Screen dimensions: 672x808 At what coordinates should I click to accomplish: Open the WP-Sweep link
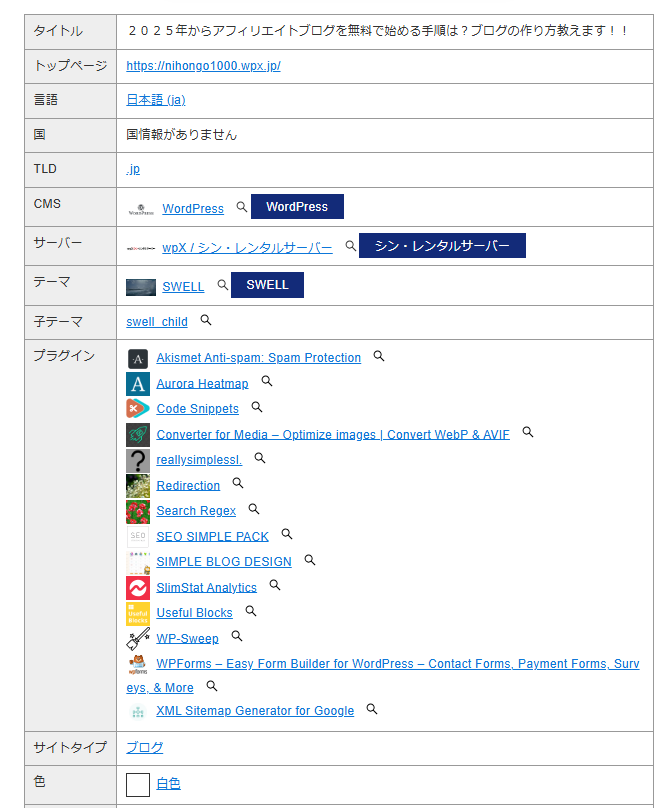[188, 638]
